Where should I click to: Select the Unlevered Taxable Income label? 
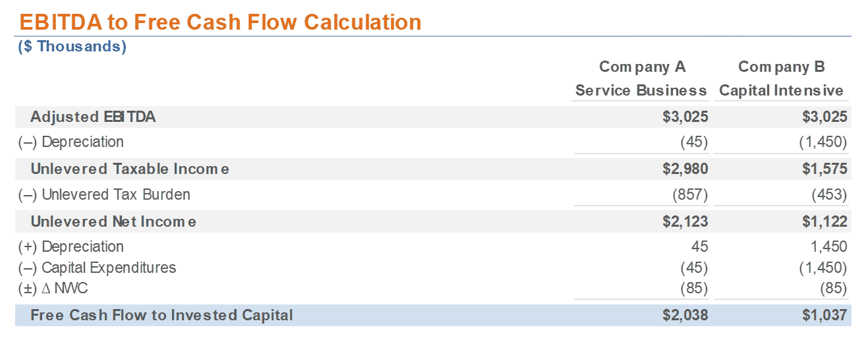pos(130,169)
